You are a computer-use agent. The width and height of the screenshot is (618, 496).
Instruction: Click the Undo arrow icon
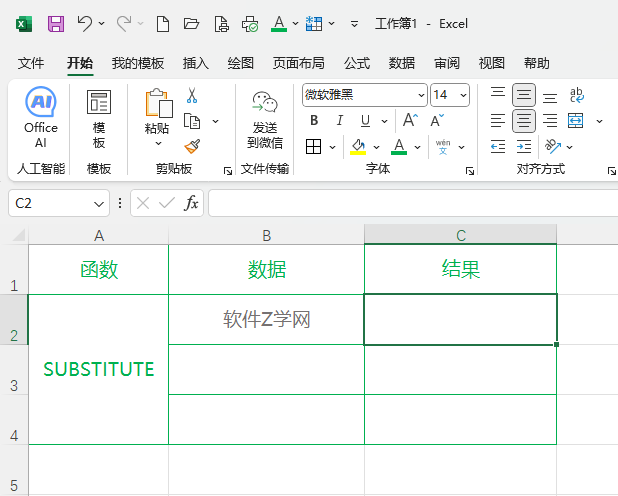[84, 24]
